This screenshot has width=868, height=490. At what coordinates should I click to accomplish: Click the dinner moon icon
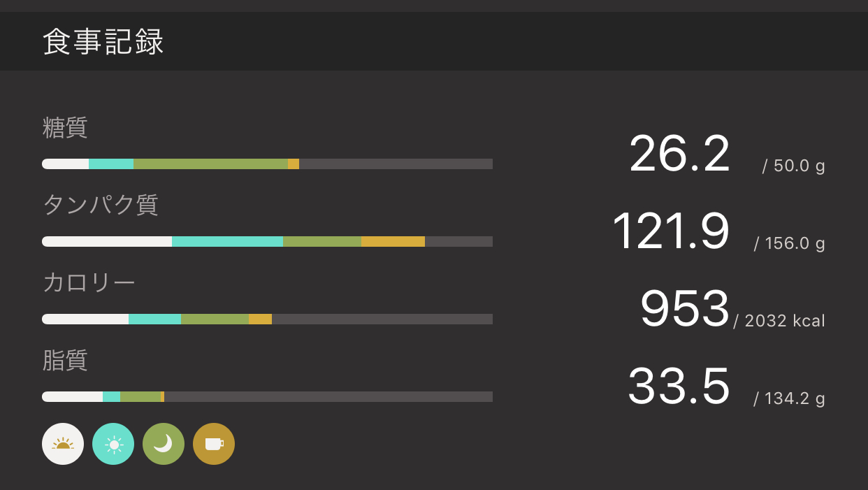(164, 444)
